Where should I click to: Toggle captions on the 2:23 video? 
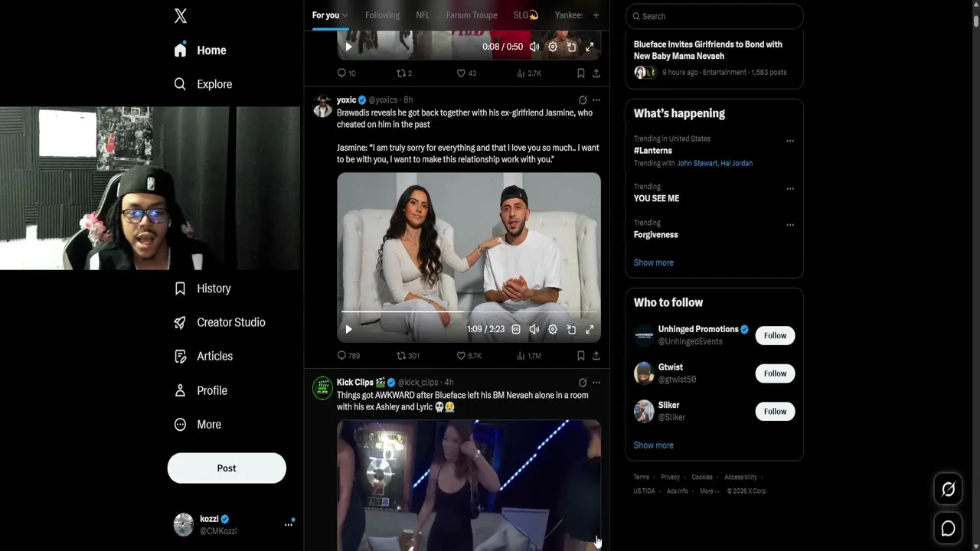[x=516, y=329]
